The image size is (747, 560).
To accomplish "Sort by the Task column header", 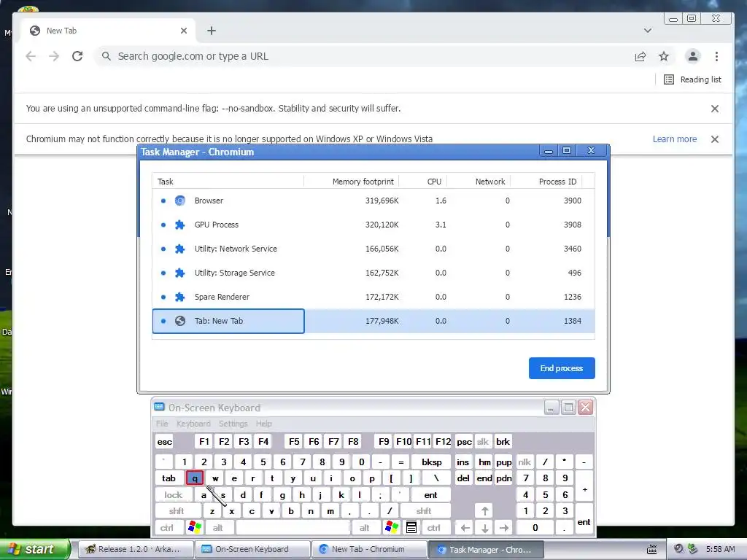I will click(228, 182).
